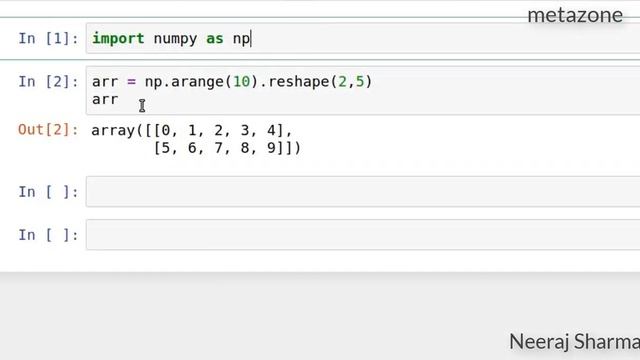
Task: Click the word 'import' in the first cell
Action: click(x=118, y=38)
